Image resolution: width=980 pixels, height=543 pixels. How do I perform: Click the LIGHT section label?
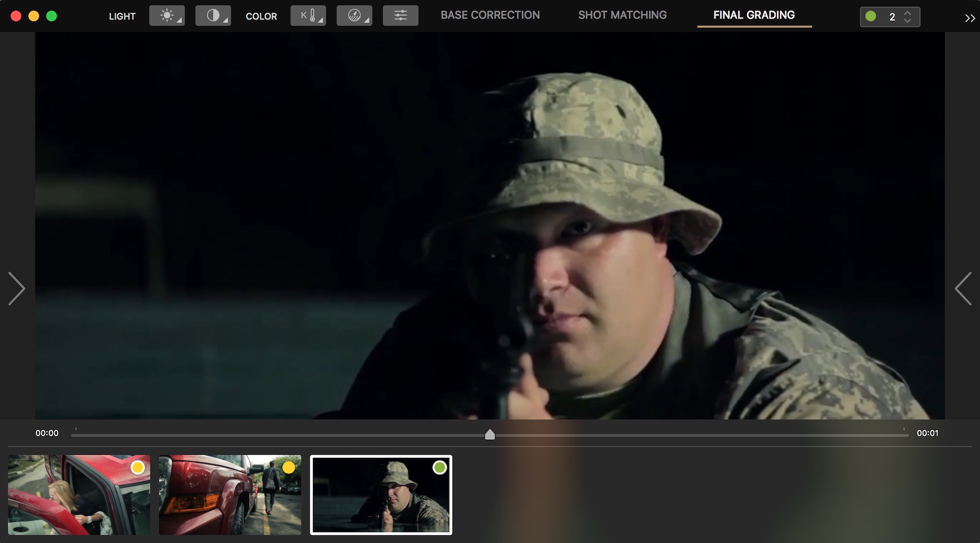click(122, 16)
